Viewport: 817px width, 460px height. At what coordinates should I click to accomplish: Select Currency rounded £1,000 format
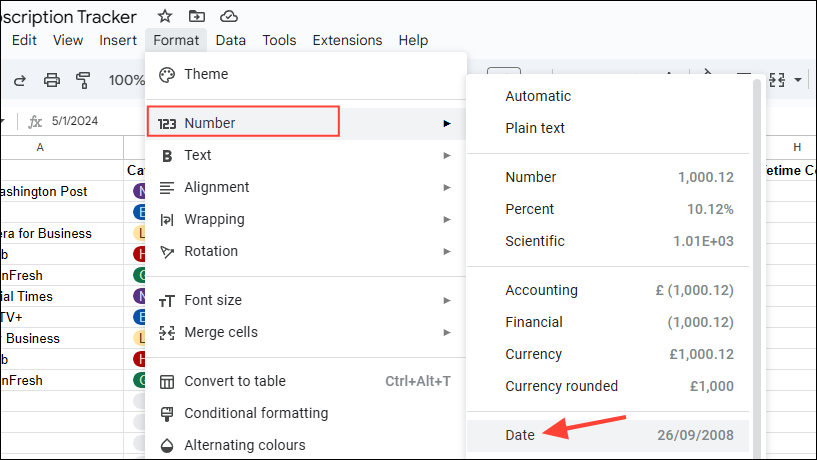coord(608,386)
